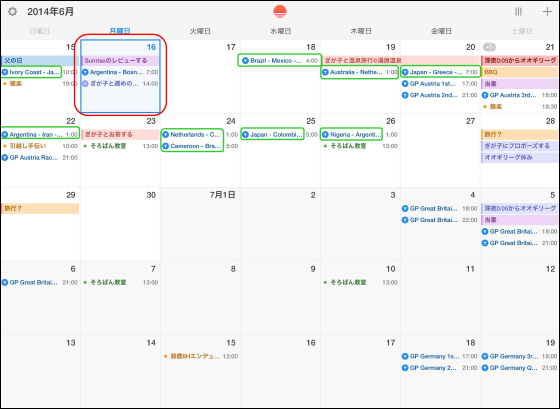Screen dimensions: 560x409
Task: Select the 7月1日 day cell
Action: tap(200, 224)
